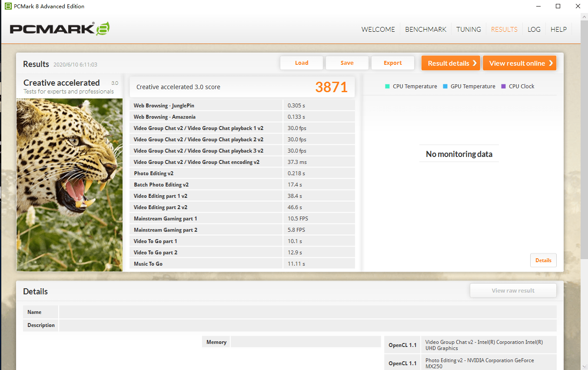The image size is (588, 370).
Task: Click the monitoring Details button
Action: (x=543, y=260)
